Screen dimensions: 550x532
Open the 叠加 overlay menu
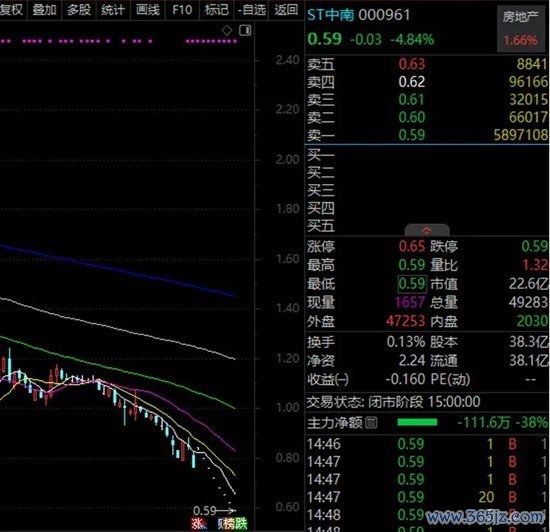(x=45, y=10)
